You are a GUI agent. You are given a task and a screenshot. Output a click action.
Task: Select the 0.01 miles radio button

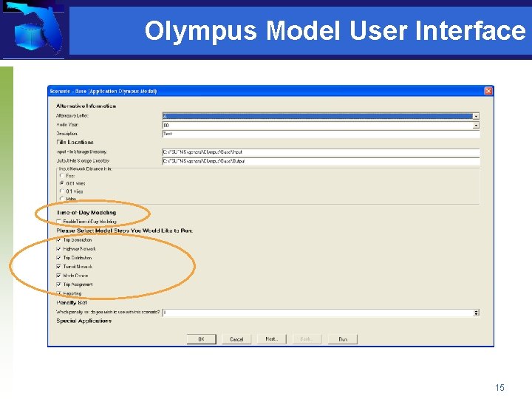pyautogui.click(x=62, y=183)
